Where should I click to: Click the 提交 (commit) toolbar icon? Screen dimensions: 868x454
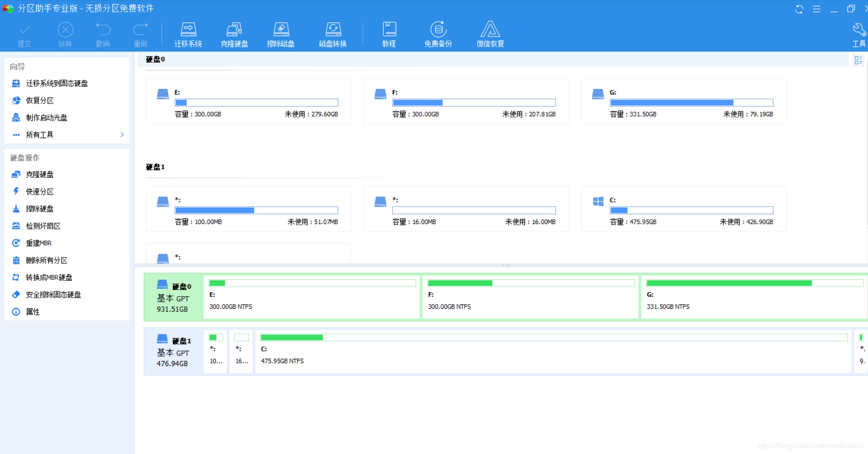25,35
